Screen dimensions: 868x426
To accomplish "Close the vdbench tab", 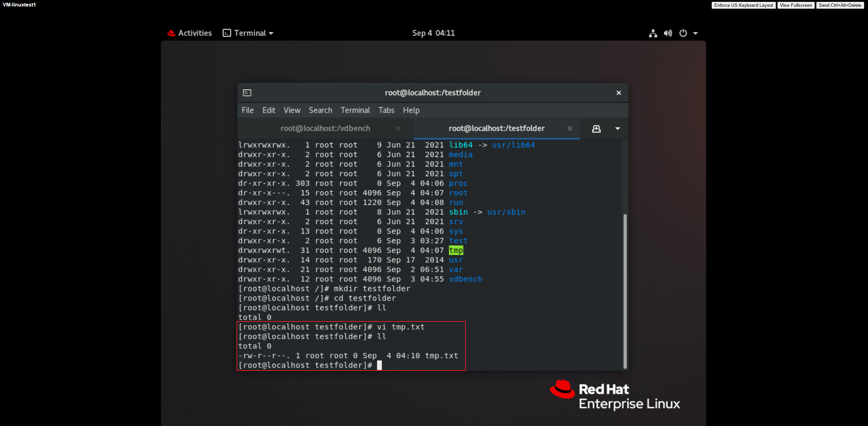I will 398,128.
